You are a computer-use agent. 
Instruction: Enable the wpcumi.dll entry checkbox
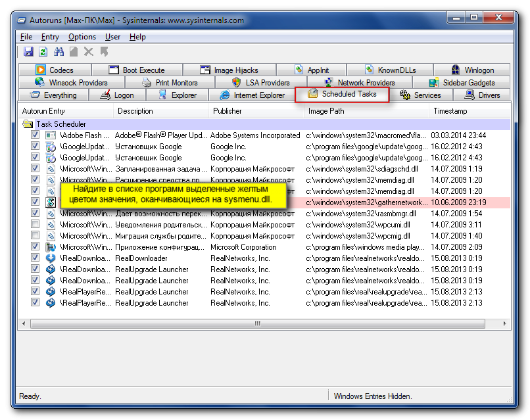pos(35,224)
